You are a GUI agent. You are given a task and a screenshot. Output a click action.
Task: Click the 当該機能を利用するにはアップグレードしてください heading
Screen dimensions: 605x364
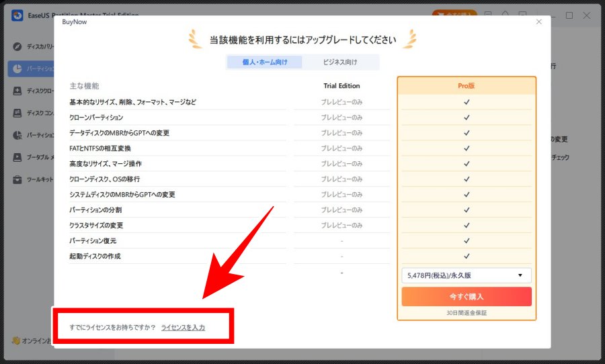[x=303, y=40]
